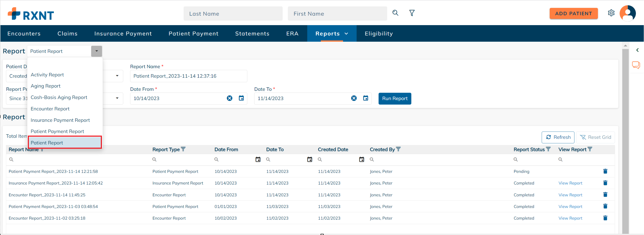Viewport: 644px width, 235px height.
Task: Open the settings gear icon
Action: [611, 13]
